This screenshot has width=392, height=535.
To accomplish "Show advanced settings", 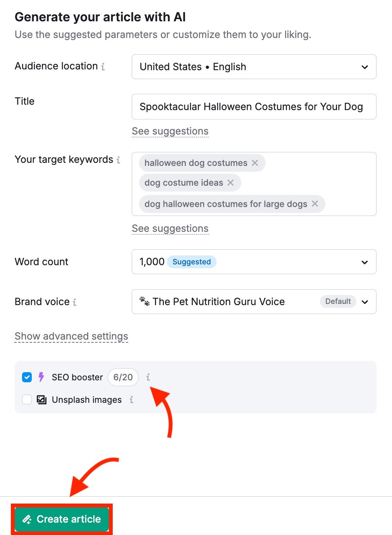I will [71, 336].
